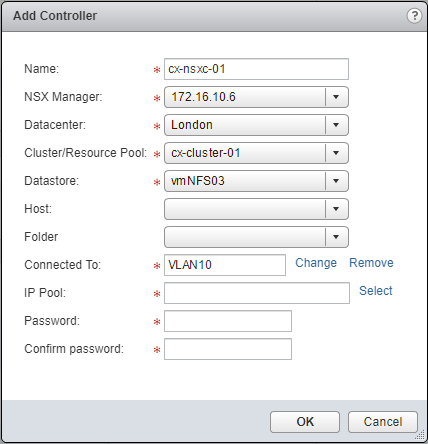Focus the Password input field
428x444 pixels.
click(x=228, y=321)
